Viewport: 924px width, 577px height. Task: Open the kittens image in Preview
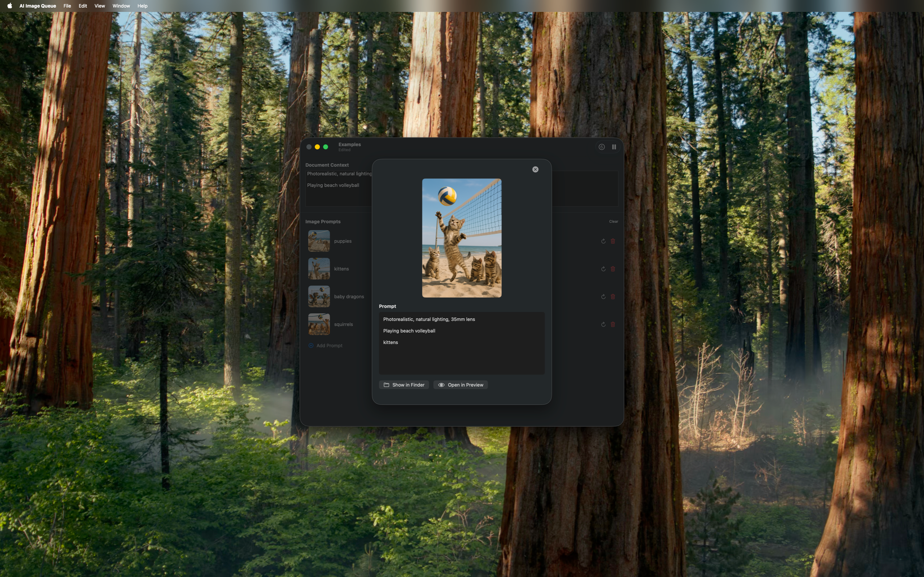(x=460, y=385)
